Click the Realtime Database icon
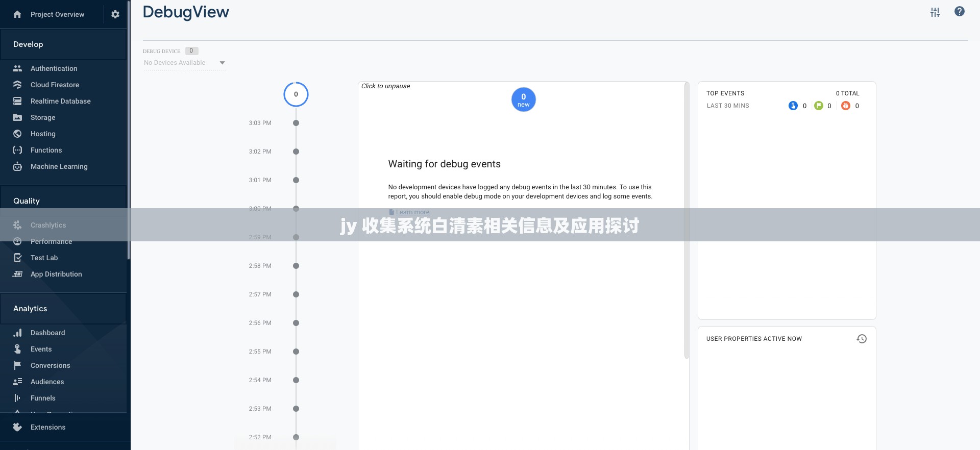This screenshot has width=980, height=450. click(17, 101)
